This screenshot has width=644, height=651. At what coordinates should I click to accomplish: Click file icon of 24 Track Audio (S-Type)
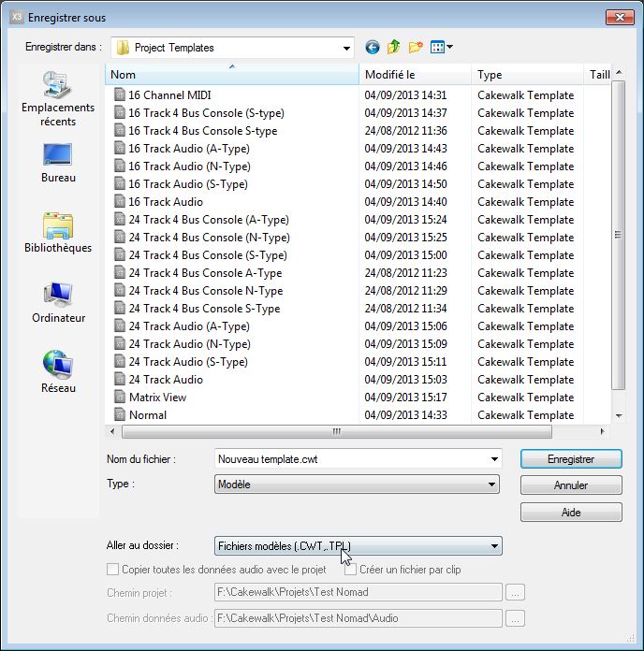click(119, 361)
